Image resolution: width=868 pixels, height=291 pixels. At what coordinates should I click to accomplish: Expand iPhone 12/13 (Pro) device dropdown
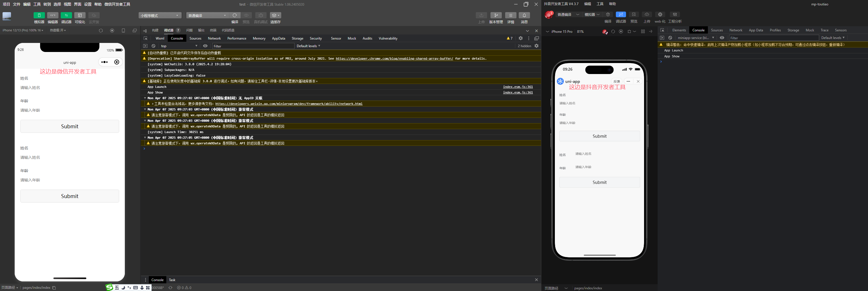[23, 30]
